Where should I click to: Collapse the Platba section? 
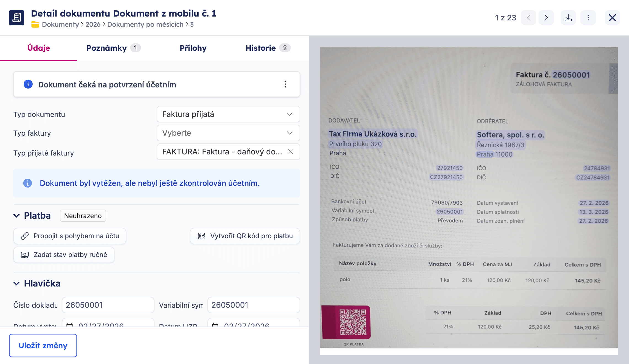pos(17,216)
